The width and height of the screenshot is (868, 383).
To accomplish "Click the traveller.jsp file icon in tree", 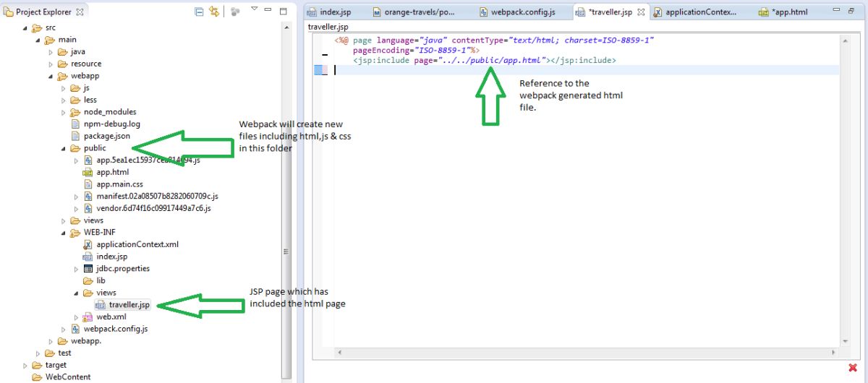I will 101,305.
